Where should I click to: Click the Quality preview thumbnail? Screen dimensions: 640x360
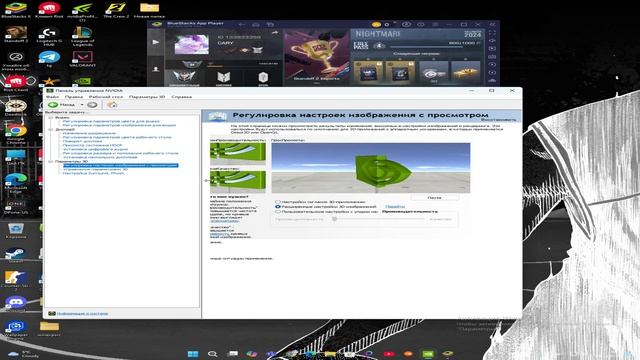(x=238, y=182)
